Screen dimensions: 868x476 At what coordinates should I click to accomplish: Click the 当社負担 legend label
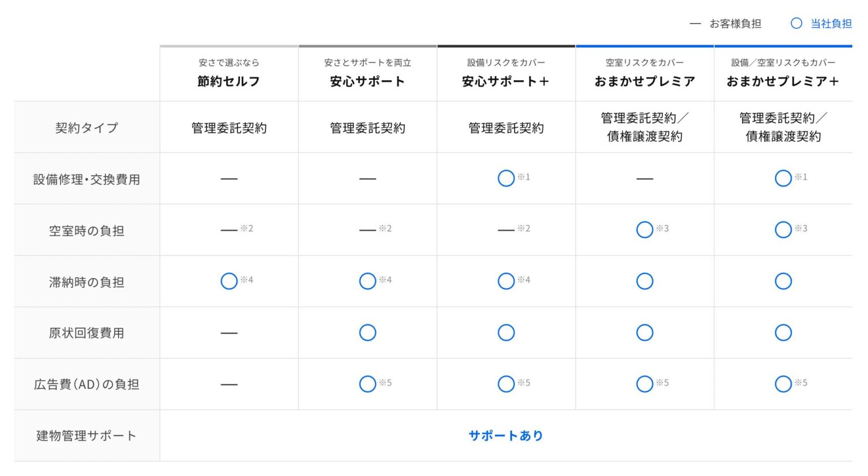pyautogui.click(x=831, y=24)
